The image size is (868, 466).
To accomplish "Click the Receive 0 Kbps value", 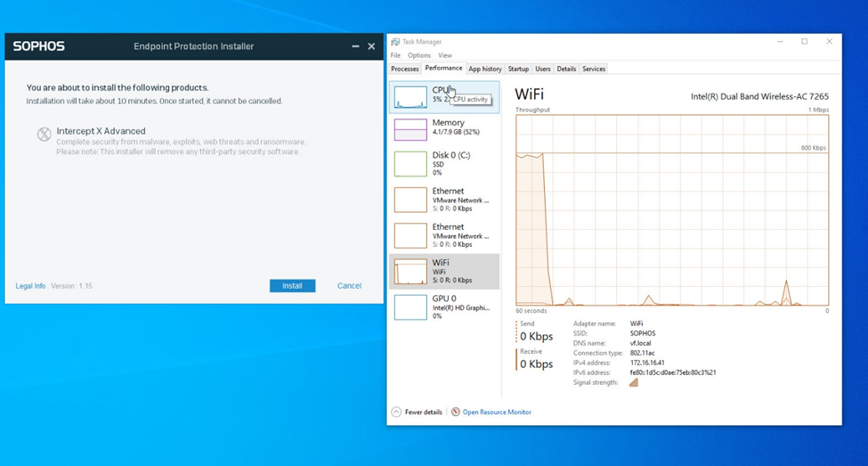I will pos(537,364).
